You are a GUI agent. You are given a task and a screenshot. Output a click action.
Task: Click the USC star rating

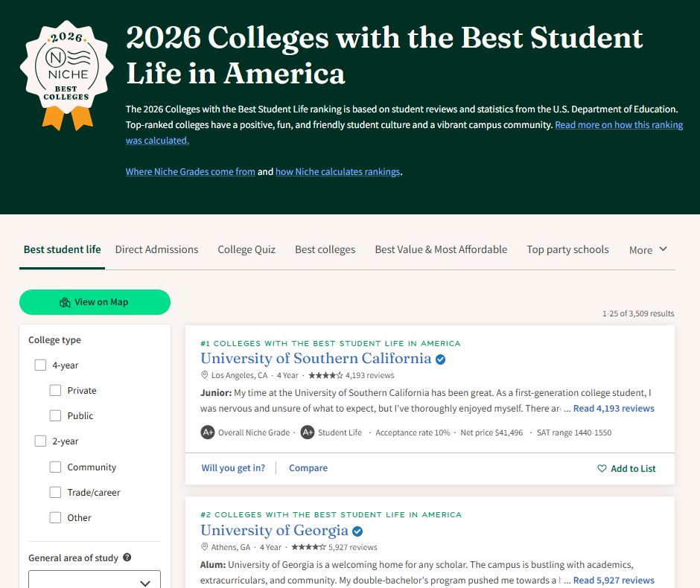[x=325, y=376]
